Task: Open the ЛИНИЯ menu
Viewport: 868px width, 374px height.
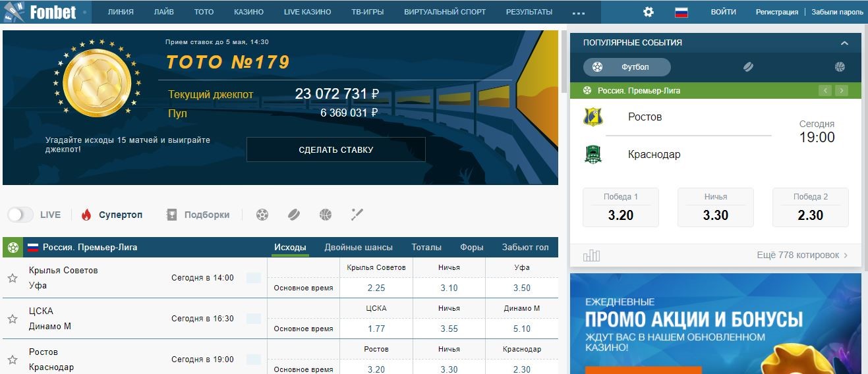Action: (x=121, y=12)
